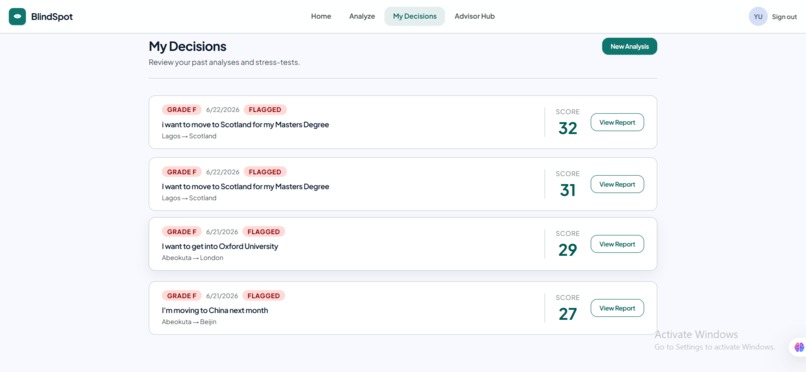
Task: Click the brain assistant icon at bottom right
Action: (799, 347)
